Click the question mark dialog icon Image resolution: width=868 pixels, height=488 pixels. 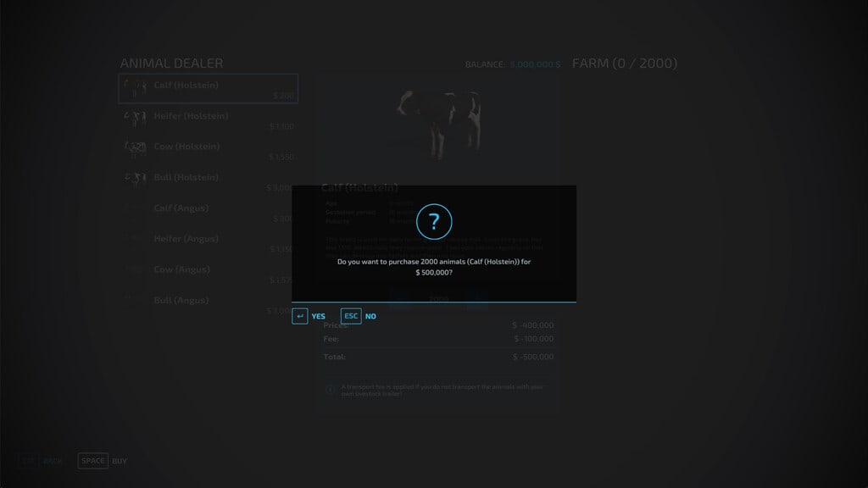tap(434, 222)
